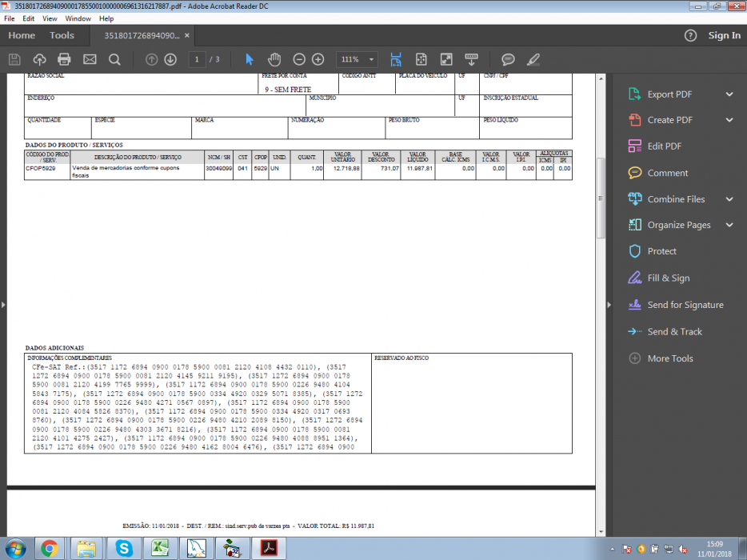747x560 pixels.
Task: Click the Zoom out minus icon
Action: (298, 59)
